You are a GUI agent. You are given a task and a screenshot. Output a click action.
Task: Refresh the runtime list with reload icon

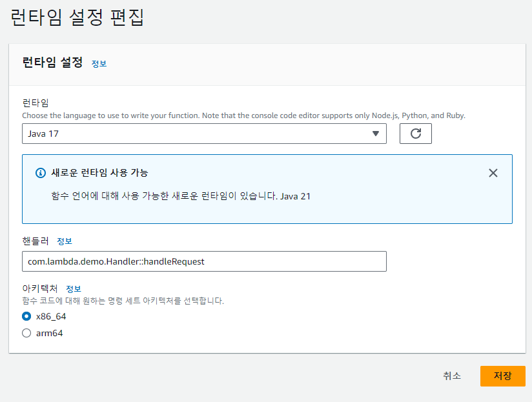point(415,134)
